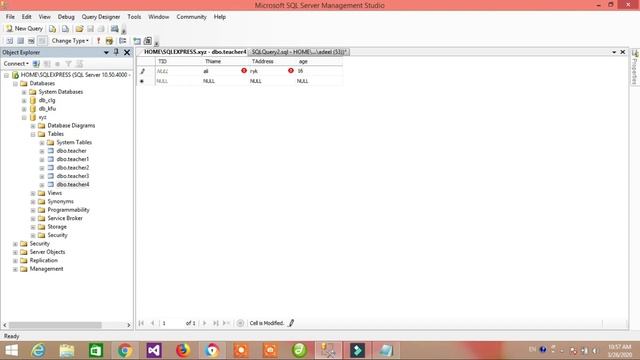Click the Execute SQL red exclamation icon
Screen dimensions: 640x360
coord(98,41)
